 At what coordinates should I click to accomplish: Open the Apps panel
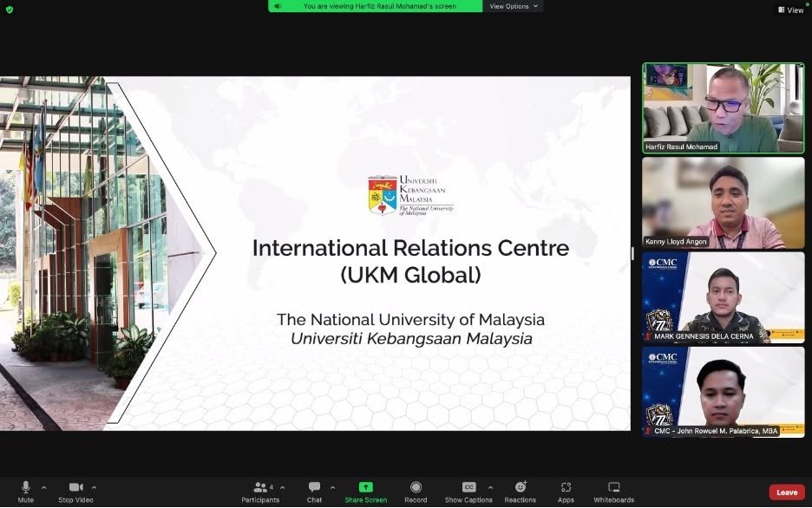(x=566, y=492)
